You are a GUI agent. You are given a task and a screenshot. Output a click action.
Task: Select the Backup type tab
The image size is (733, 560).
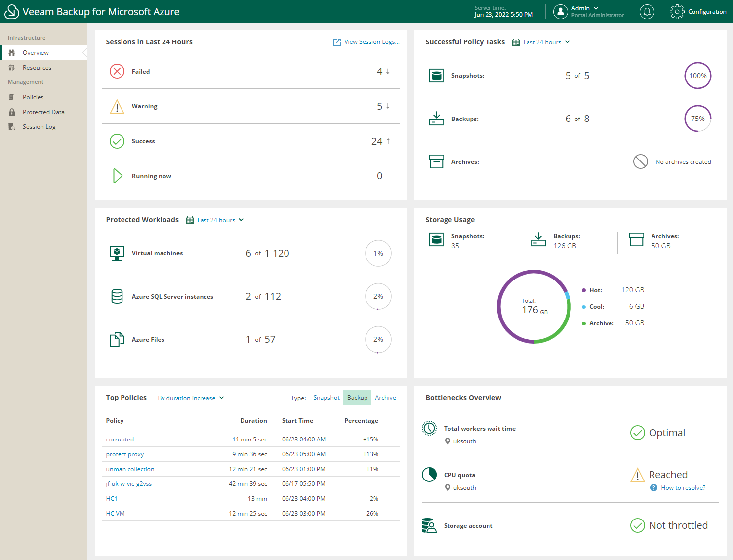(357, 398)
